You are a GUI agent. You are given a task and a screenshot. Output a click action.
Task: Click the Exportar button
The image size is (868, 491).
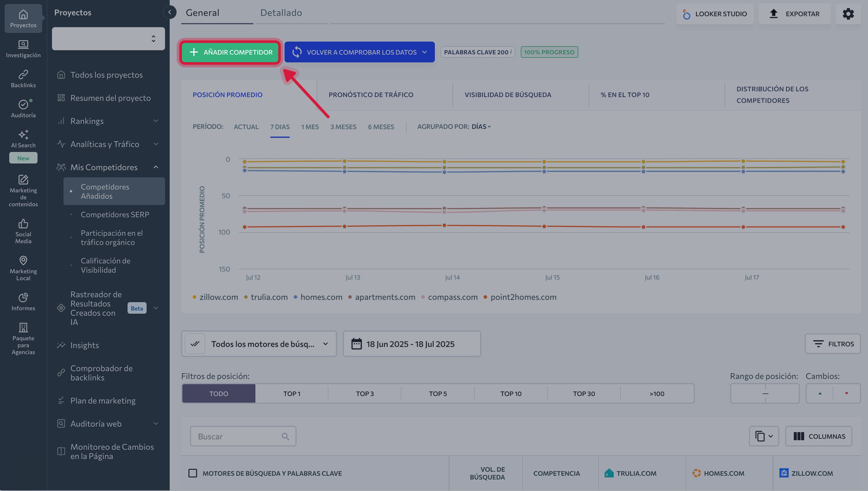tap(795, 14)
